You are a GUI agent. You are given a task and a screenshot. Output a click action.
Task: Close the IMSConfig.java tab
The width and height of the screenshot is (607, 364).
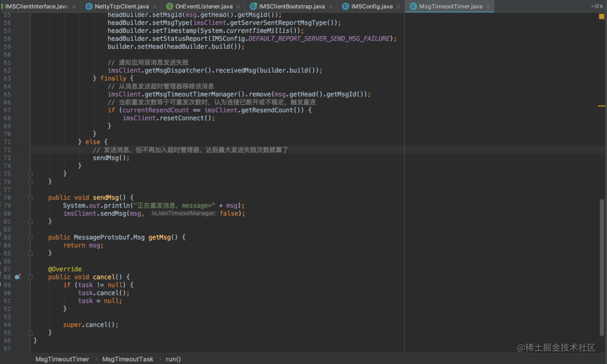[x=398, y=7]
